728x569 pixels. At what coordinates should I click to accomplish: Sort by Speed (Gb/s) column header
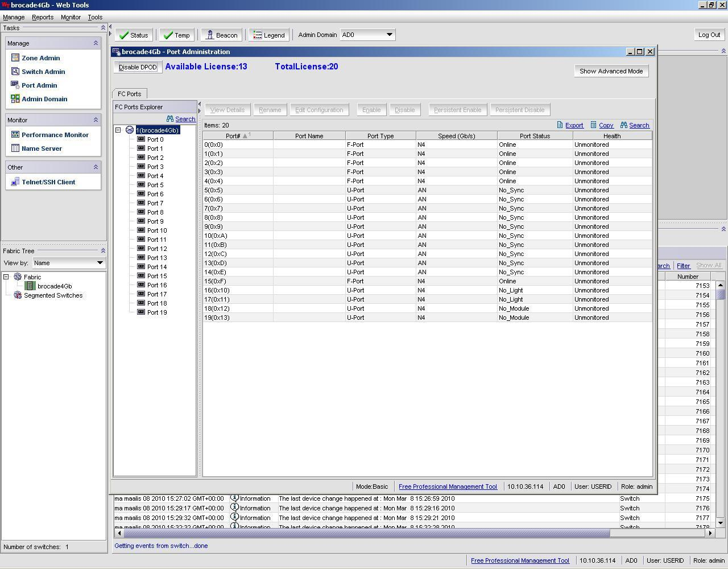click(x=457, y=135)
